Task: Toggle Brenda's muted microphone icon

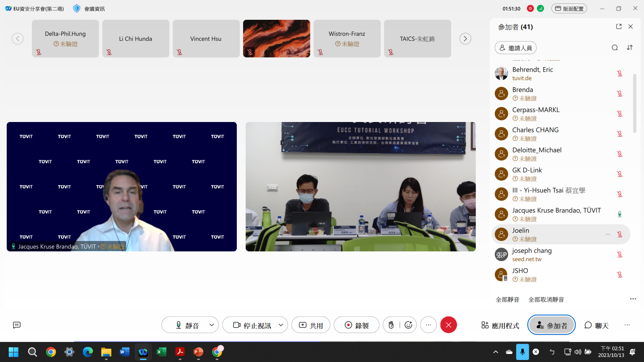Action: 620,94
